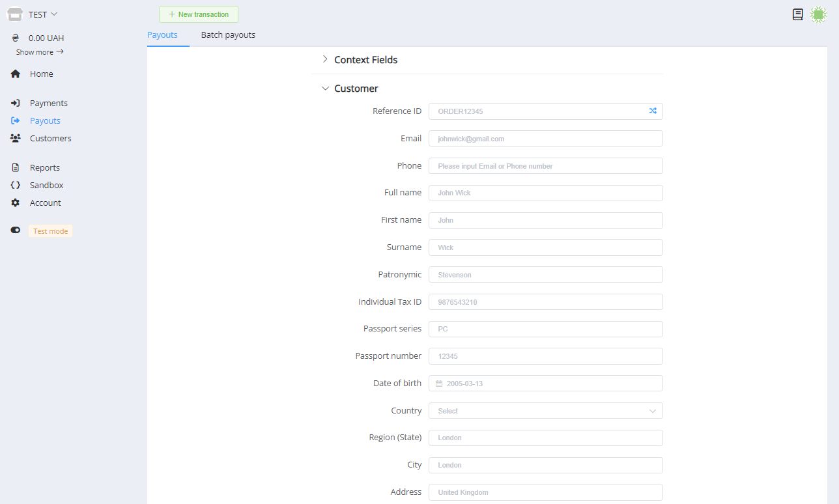Click the Account gear icon
Image resolution: width=839 pixels, height=504 pixels.
tap(16, 203)
